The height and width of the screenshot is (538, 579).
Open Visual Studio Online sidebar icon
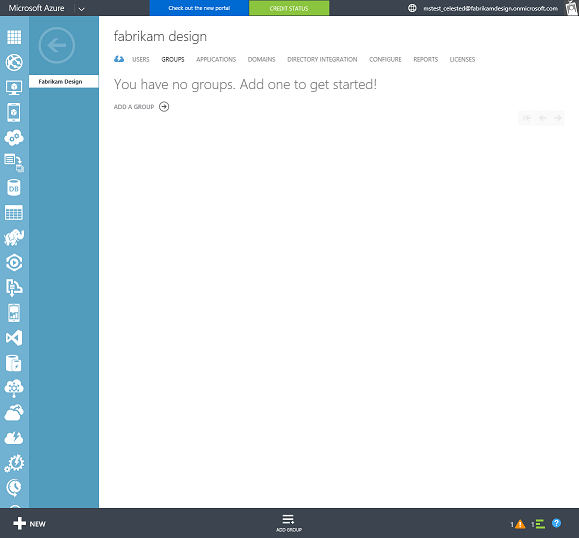click(14, 338)
